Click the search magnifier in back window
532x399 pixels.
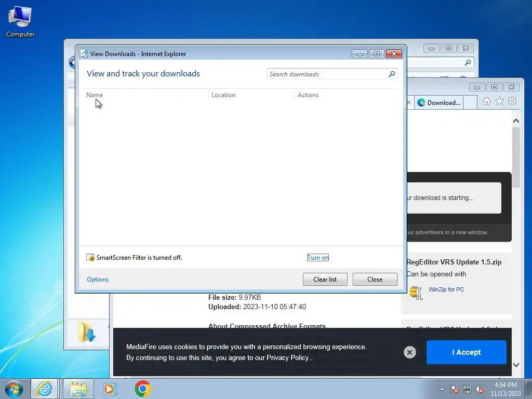click(468, 62)
